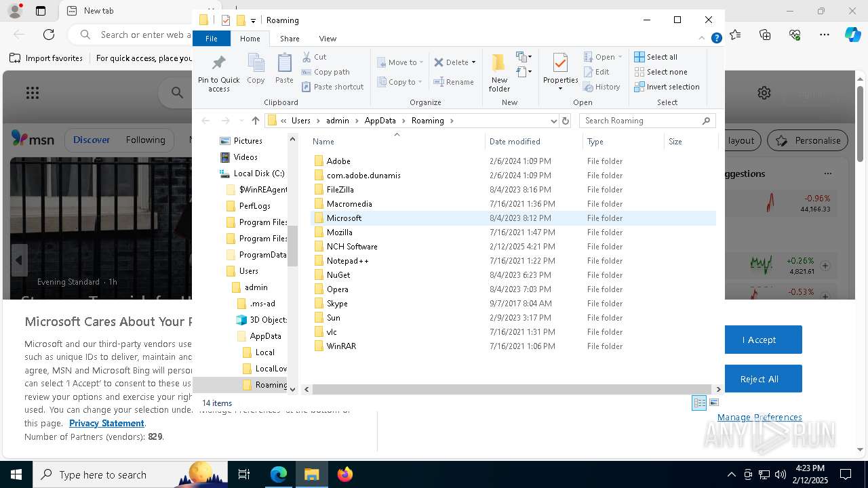
Task: Click the Rename command
Action: pyautogui.click(x=454, y=82)
